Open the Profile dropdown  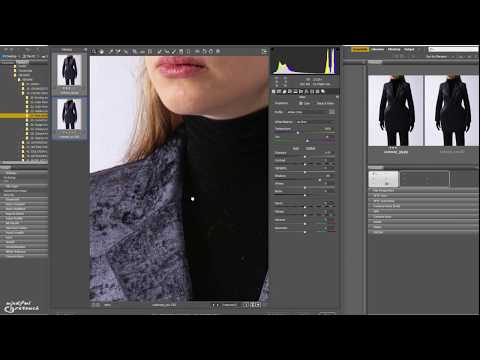[307, 112]
